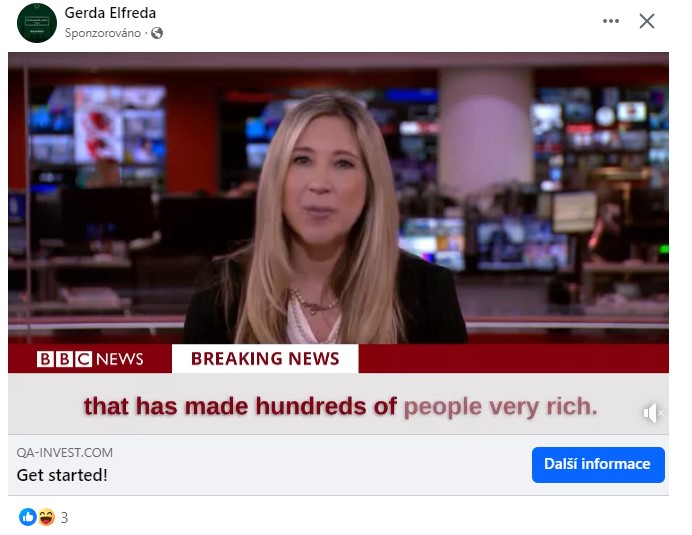Click the Haha laughing reaction icon

[x=46, y=517]
